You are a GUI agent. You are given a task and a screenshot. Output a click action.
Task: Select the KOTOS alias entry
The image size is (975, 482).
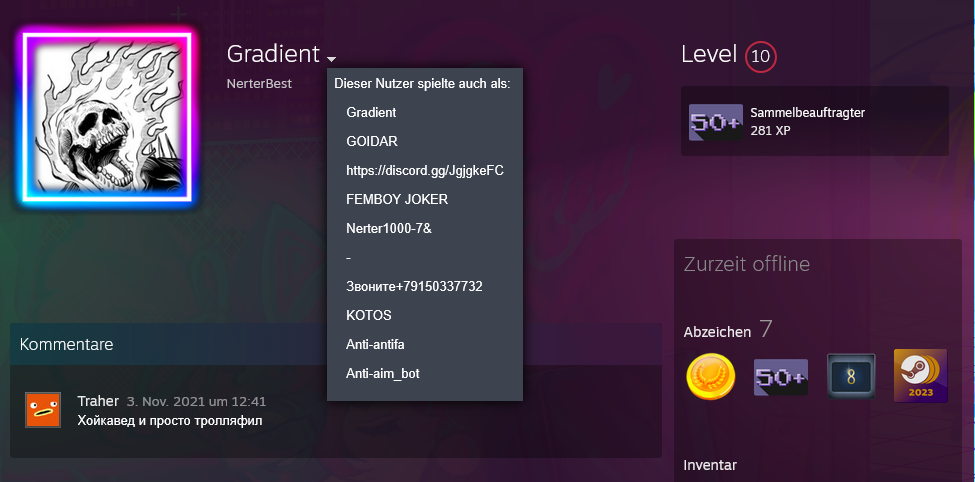[x=369, y=315]
